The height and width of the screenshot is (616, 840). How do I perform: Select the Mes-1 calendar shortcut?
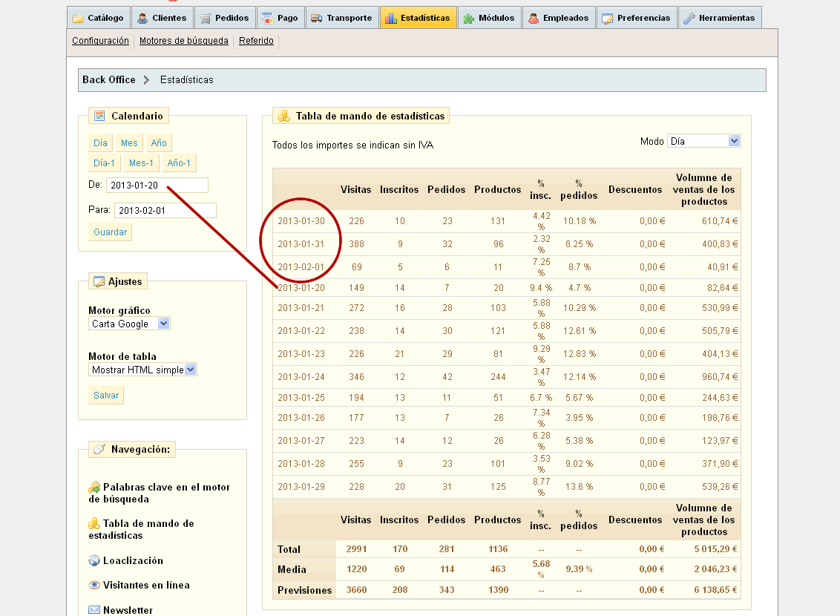click(x=141, y=163)
